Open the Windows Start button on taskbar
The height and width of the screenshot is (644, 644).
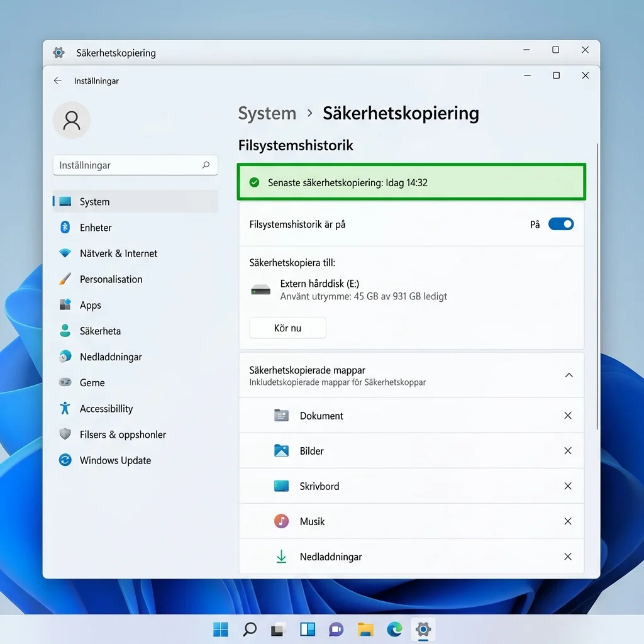pos(221,629)
